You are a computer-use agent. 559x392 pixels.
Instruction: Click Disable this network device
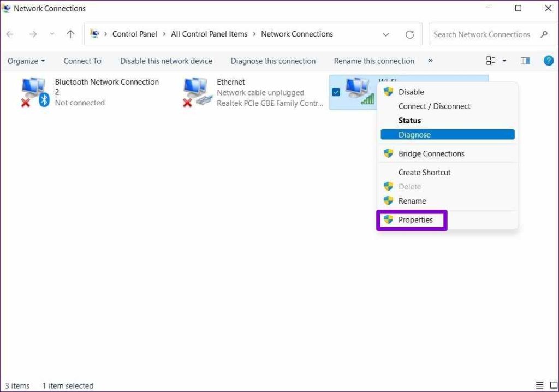[166, 61]
